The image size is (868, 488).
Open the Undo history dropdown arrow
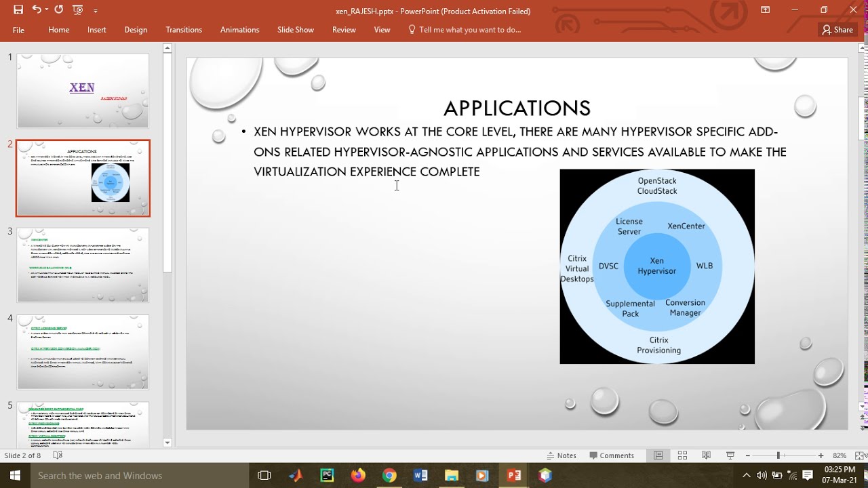coord(47,10)
